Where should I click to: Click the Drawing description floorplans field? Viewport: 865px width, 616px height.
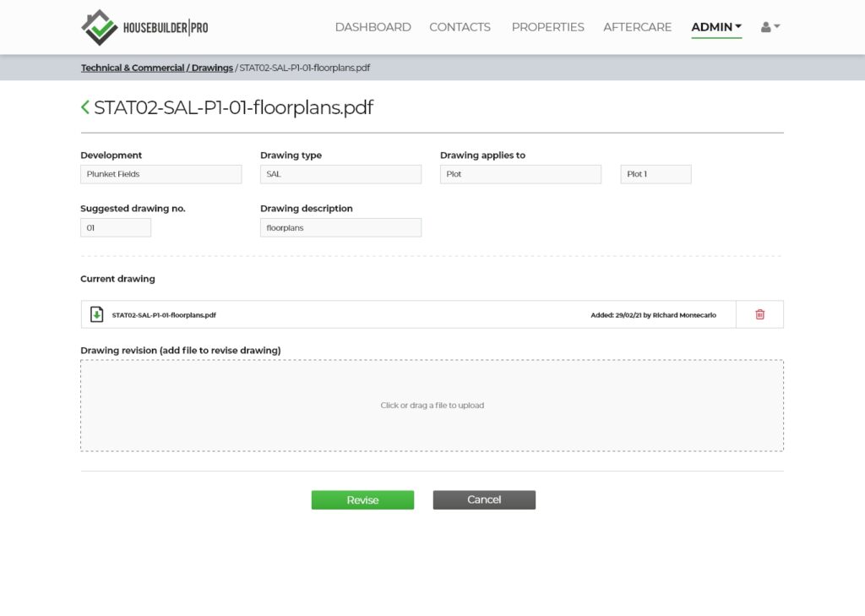340,227
